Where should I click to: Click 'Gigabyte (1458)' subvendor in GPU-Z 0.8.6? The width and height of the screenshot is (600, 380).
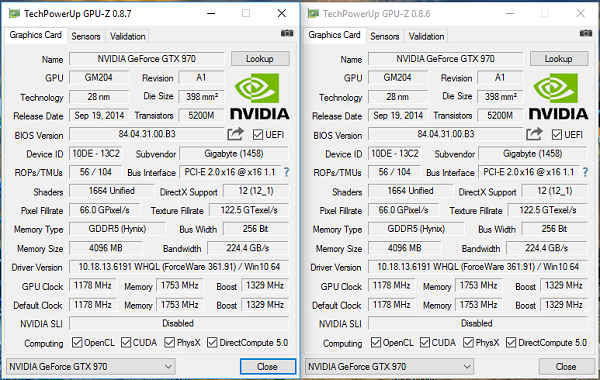coord(533,154)
